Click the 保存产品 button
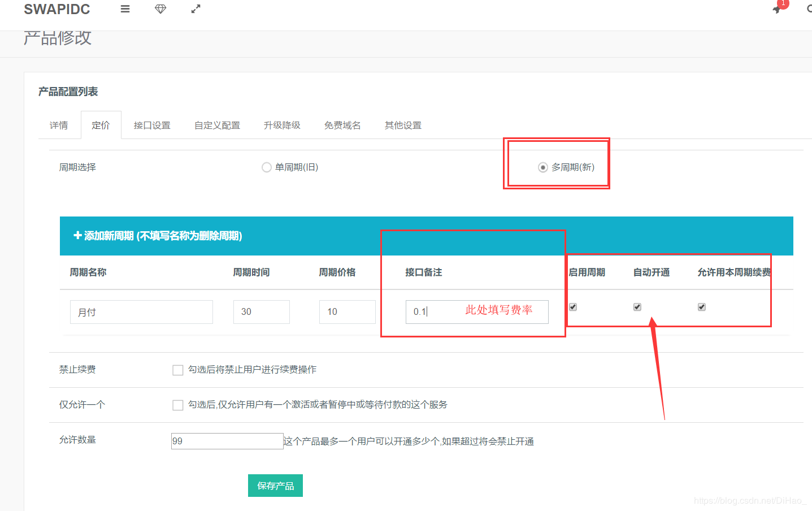Viewport: 812px width, 511px height. tap(275, 485)
